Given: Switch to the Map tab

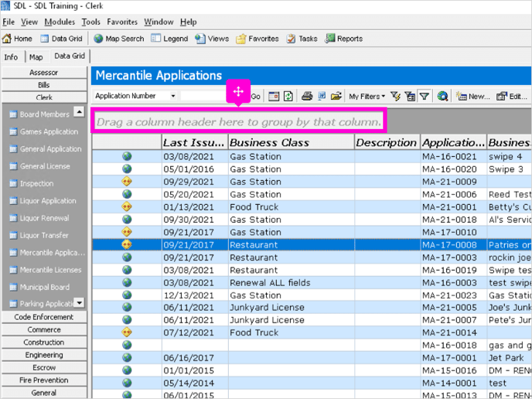Looking at the screenshot, I should tap(36, 57).
